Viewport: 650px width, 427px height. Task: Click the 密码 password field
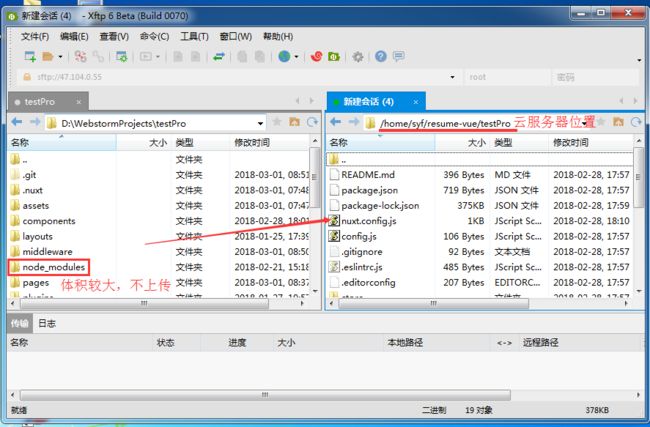595,77
